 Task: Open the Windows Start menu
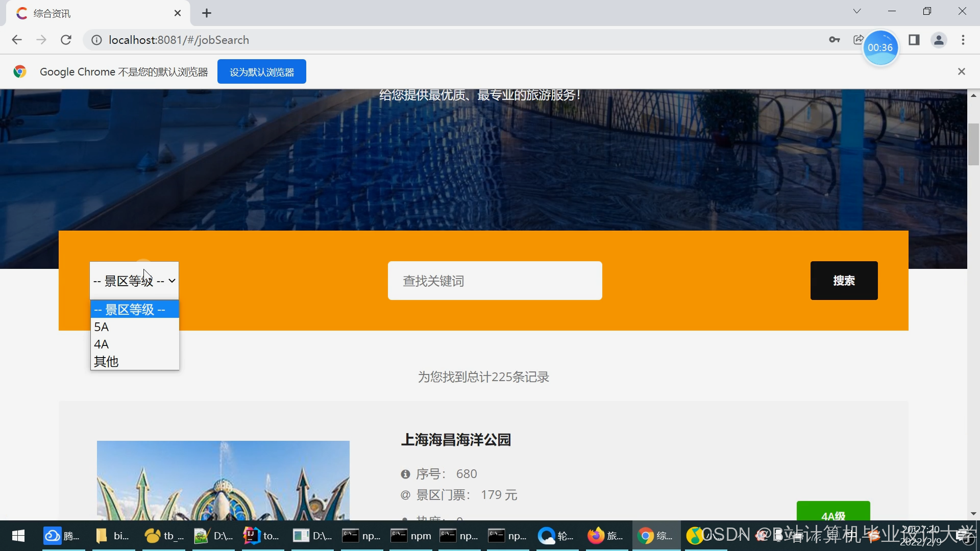pyautogui.click(x=18, y=536)
